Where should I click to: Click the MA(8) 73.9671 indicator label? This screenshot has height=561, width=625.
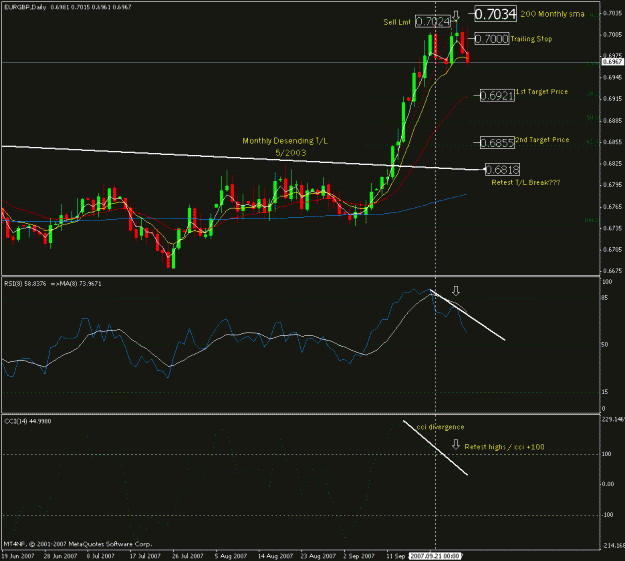81,283
